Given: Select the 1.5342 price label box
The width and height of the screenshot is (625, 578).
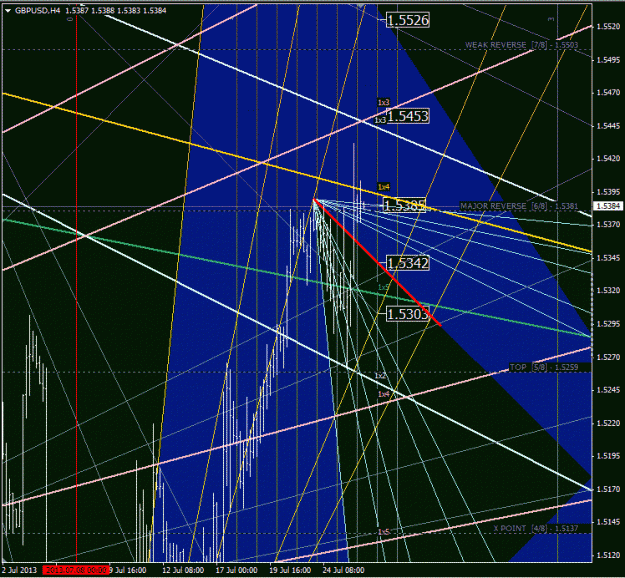Looking at the screenshot, I should tap(408, 263).
